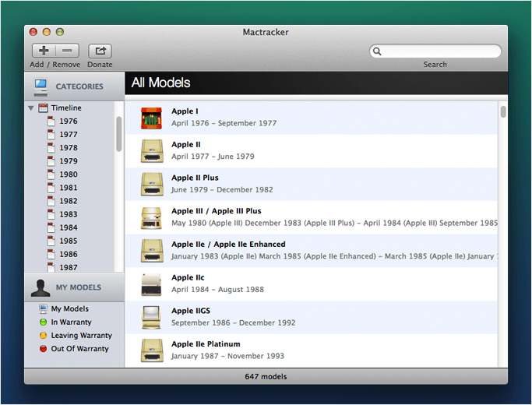Click the April 1976 – September 1977 date text
This screenshot has width=532, height=405.
click(x=224, y=123)
